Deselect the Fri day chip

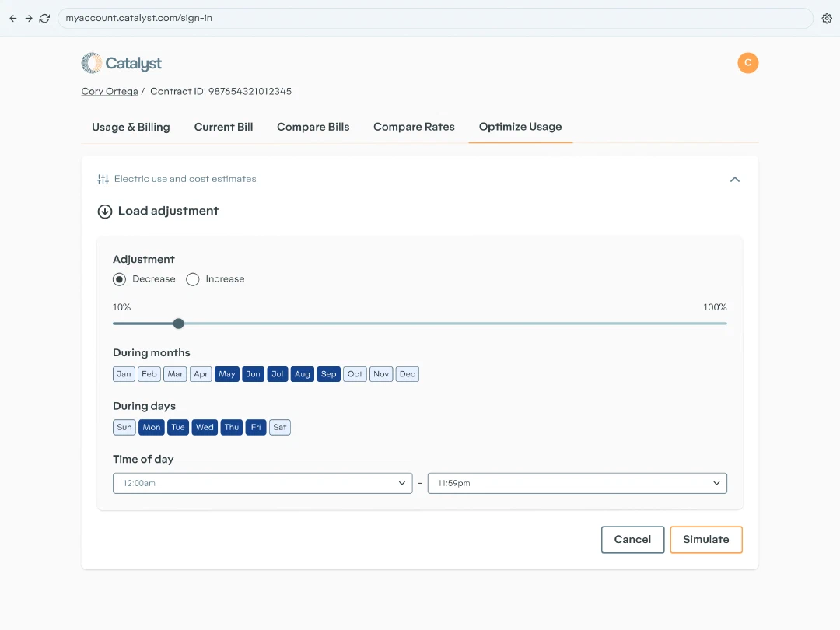pyautogui.click(x=256, y=427)
